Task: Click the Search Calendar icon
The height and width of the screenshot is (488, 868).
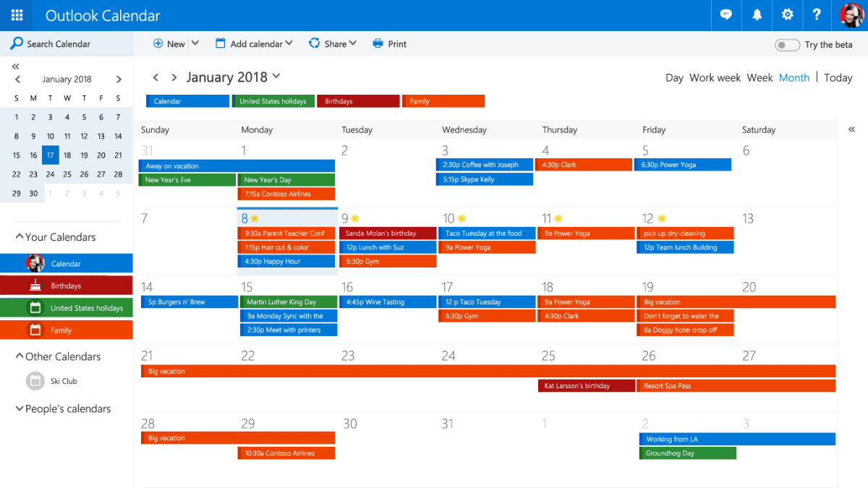Action: pos(16,43)
